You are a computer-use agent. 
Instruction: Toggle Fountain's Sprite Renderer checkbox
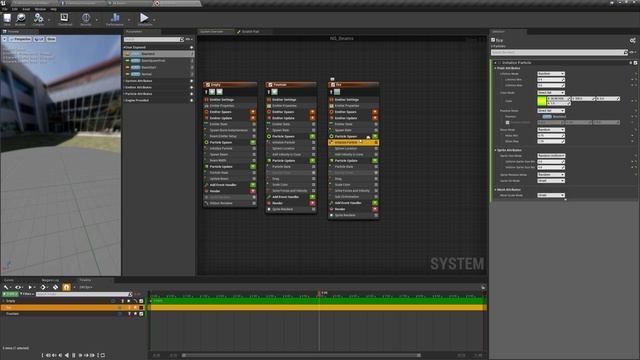[313, 209]
